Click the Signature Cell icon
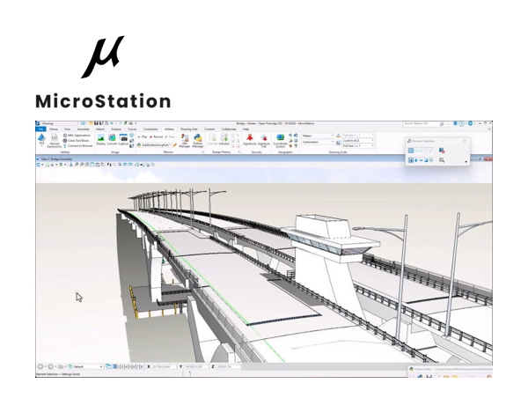Screen dimensions: 528x420 (x=264, y=141)
